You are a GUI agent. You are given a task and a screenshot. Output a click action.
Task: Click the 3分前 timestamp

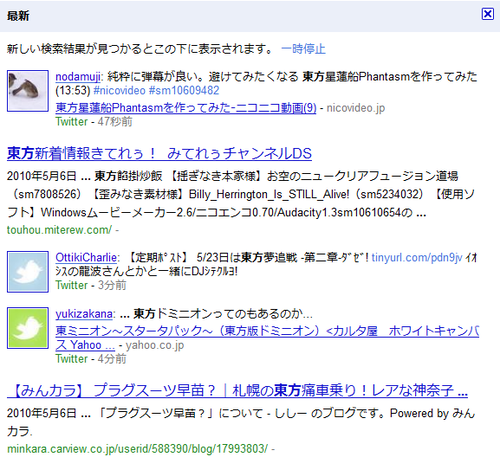coord(112,285)
